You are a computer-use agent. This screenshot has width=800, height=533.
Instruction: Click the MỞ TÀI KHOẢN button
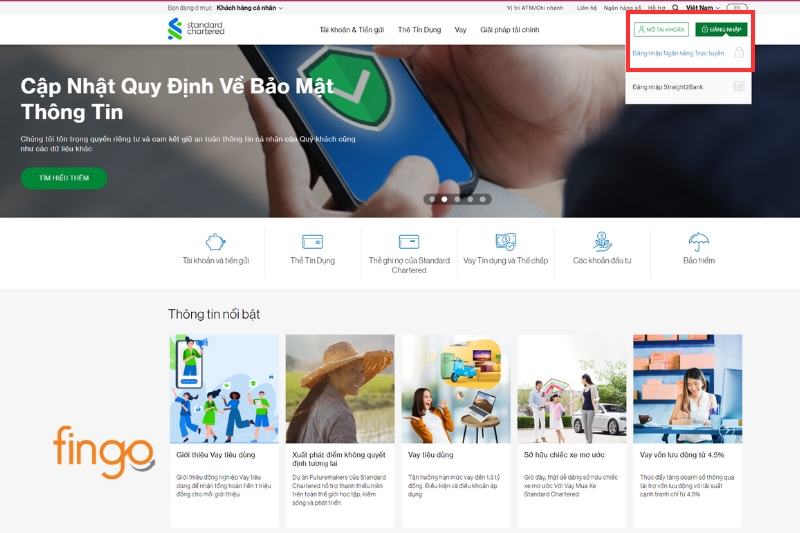click(661, 30)
